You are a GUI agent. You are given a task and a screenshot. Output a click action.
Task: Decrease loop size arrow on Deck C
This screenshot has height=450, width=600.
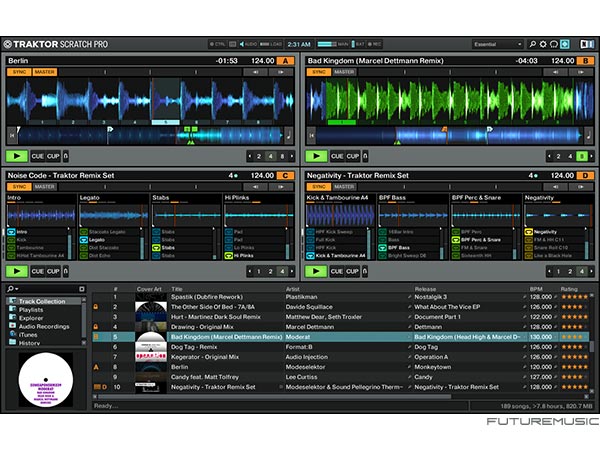(x=250, y=271)
